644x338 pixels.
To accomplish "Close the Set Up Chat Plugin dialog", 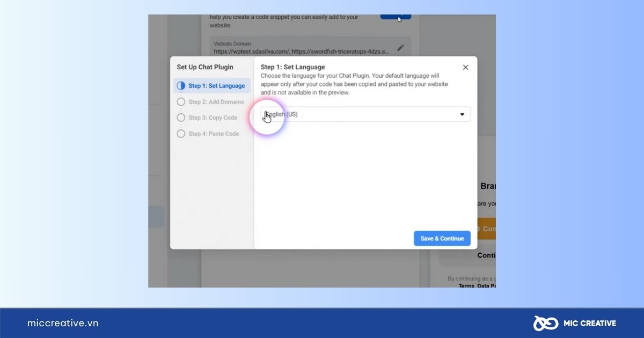I will pyautogui.click(x=465, y=68).
